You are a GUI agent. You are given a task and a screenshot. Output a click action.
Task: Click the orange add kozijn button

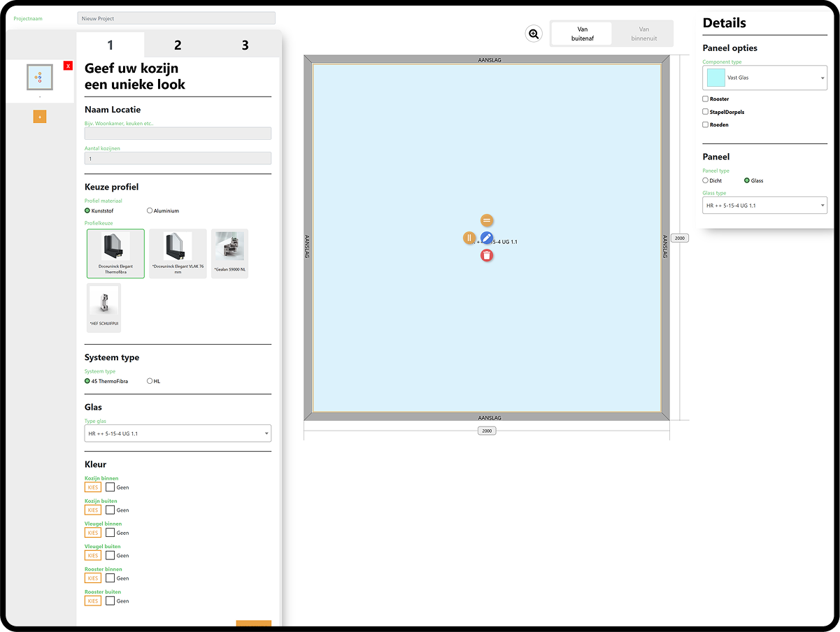click(40, 117)
